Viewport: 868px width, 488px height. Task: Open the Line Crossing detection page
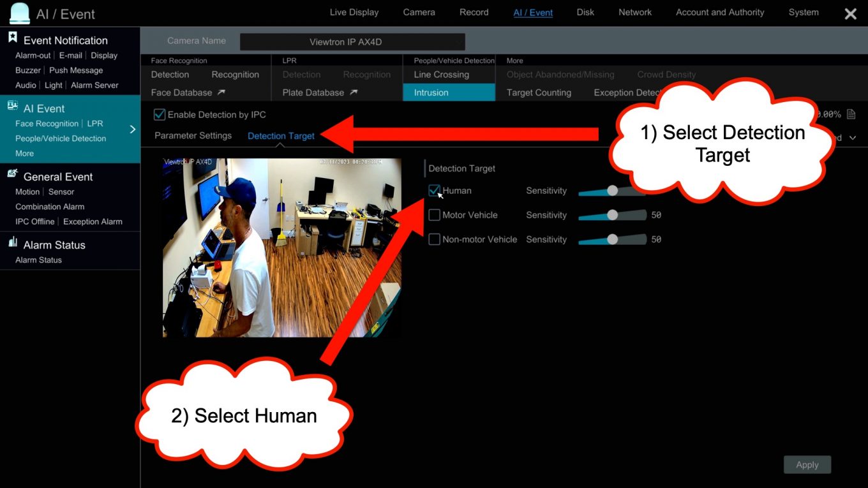pos(441,75)
